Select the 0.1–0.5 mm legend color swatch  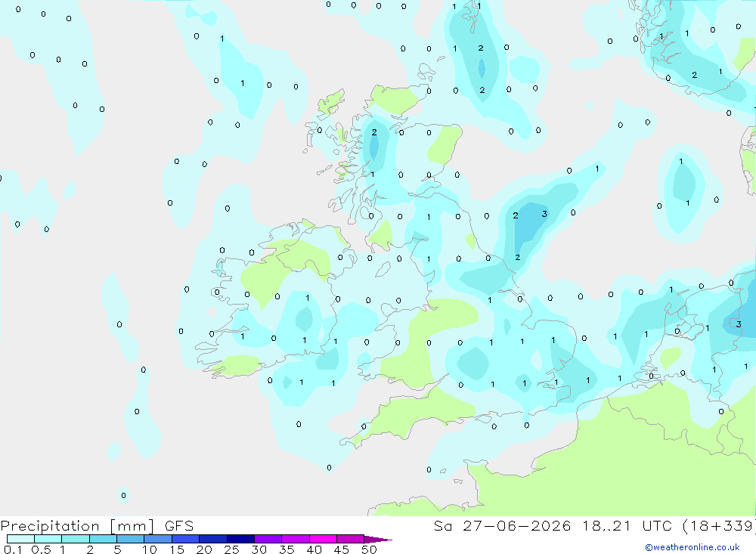click(x=20, y=539)
